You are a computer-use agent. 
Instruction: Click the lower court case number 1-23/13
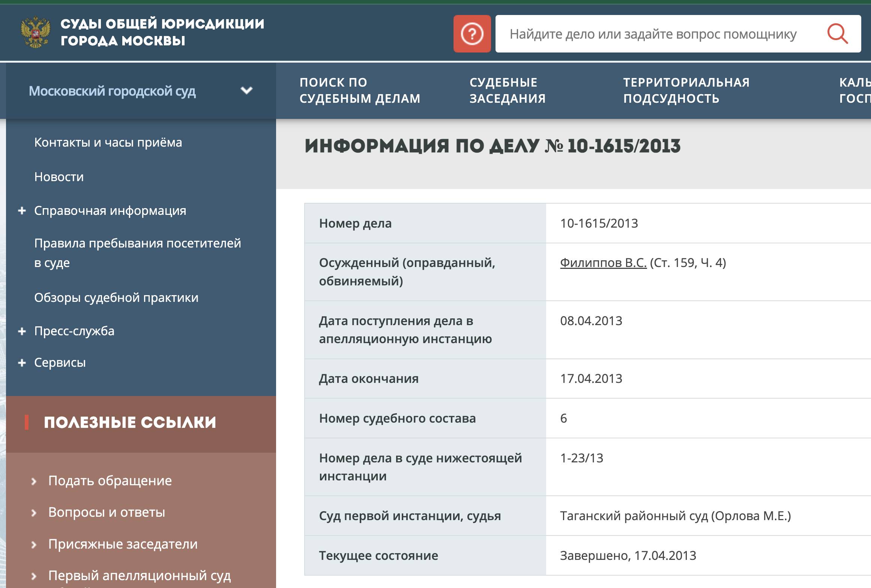pos(581,458)
